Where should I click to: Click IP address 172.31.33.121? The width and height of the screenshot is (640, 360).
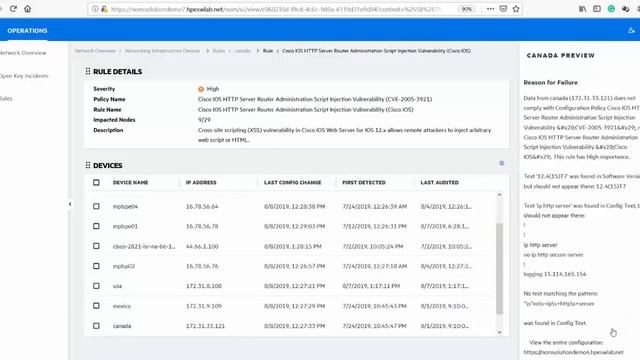pyautogui.click(x=205, y=326)
